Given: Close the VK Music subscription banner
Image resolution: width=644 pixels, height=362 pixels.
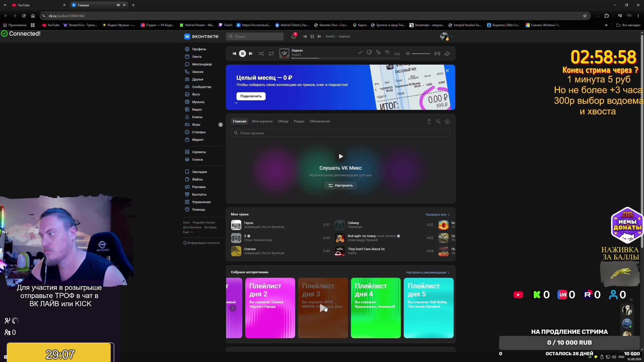Looking at the screenshot, I should (447, 71).
